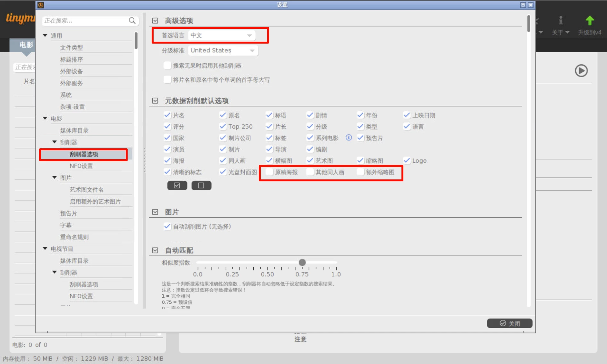
Task: Uncheck the Top 250 checkbox
Action: 223,127
